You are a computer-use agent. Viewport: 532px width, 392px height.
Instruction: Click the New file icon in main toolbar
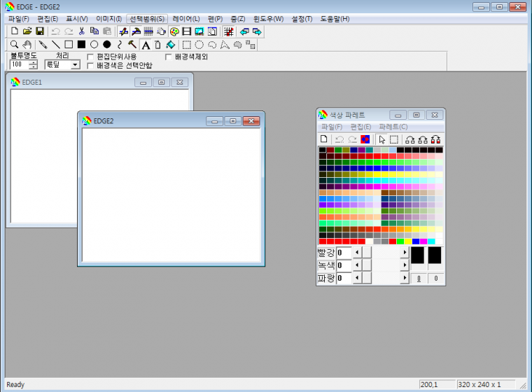point(15,31)
